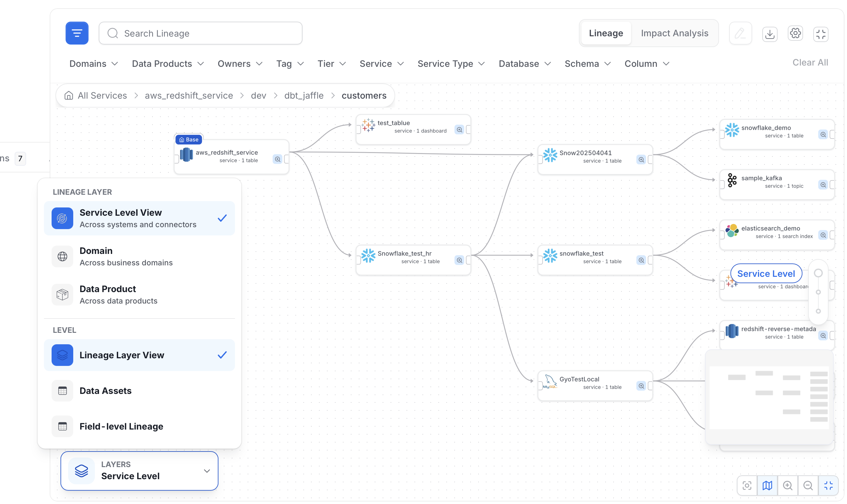This screenshot has height=504, width=847.
Task: Click the collapse icon in bottom-right controls
Action: click(x=828, y=485)
